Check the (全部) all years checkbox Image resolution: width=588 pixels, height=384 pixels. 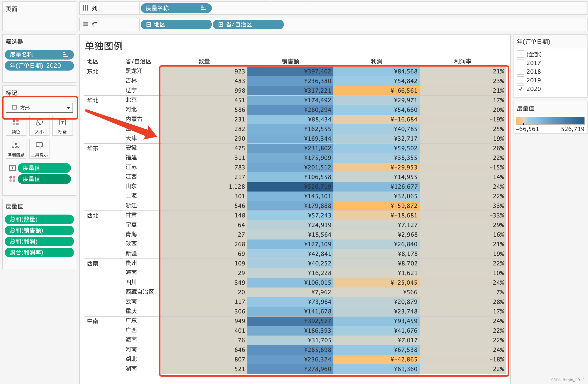click(x=521, y=54)
